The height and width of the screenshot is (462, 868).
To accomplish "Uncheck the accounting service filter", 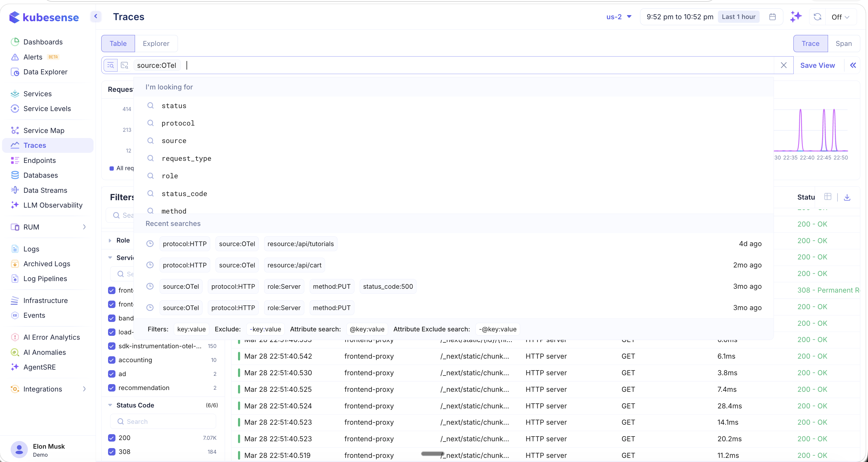I will tap(112, 360).
